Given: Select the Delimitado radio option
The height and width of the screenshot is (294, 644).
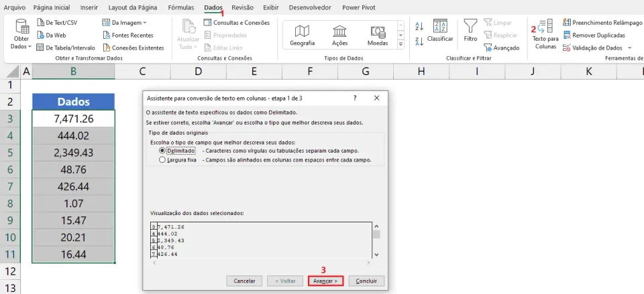Looking at the screenshot, I should pos(162,151).
